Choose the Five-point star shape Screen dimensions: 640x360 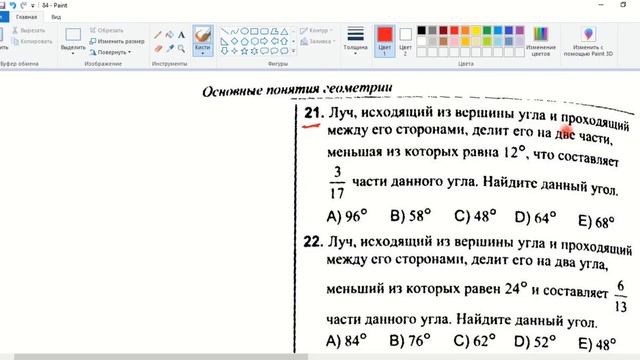coord(244,51)
